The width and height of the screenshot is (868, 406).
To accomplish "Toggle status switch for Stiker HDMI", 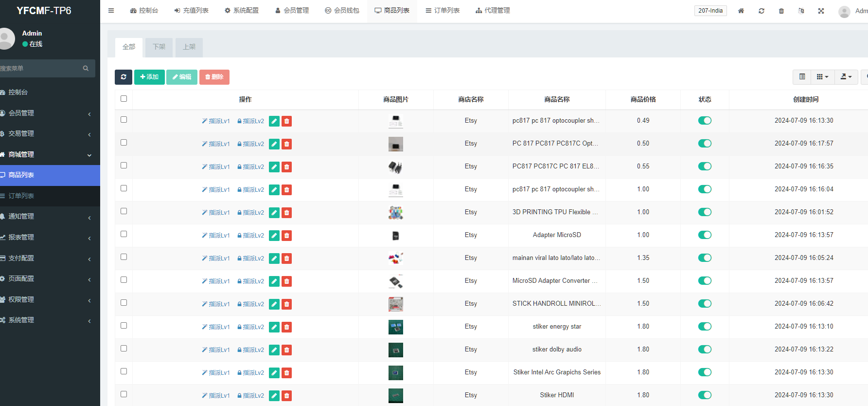I will coord(705,395).
